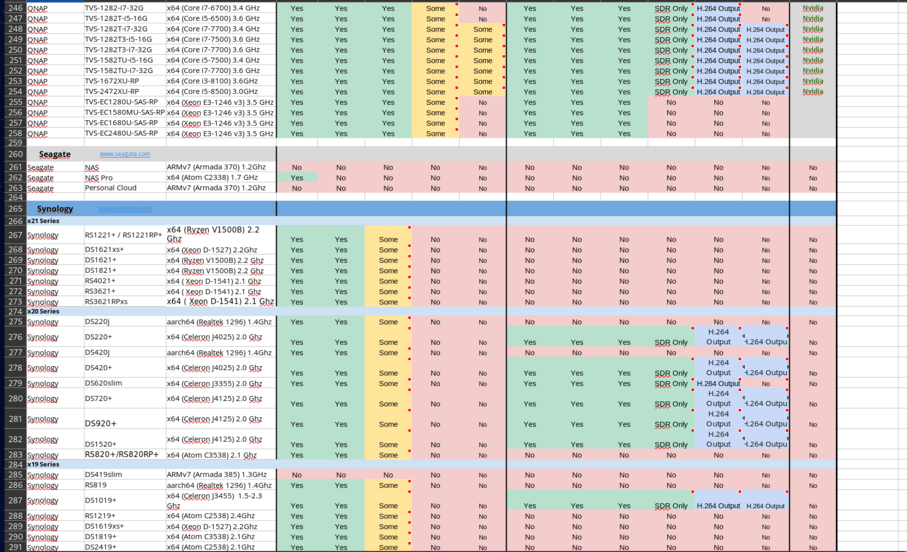Select the DS2419+ model cell
This screenshot has width=907, height=552.
tap(124, 547)
